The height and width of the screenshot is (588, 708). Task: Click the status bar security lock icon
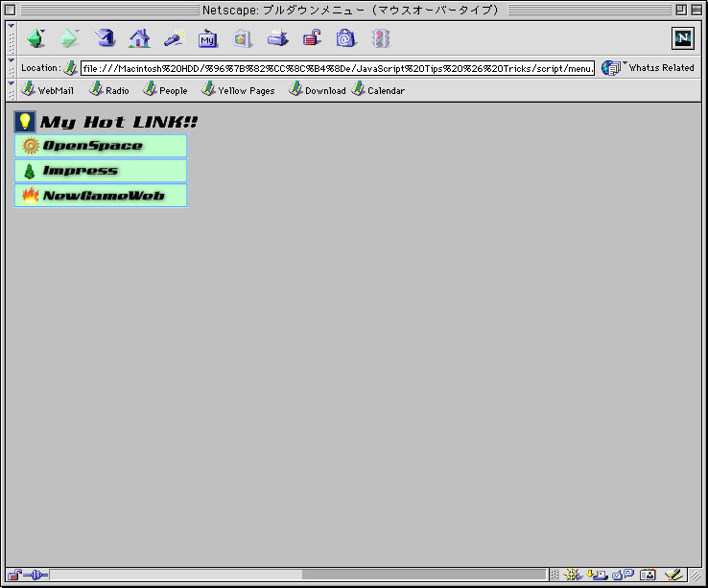pyautogui.click(x=14, y=575)
